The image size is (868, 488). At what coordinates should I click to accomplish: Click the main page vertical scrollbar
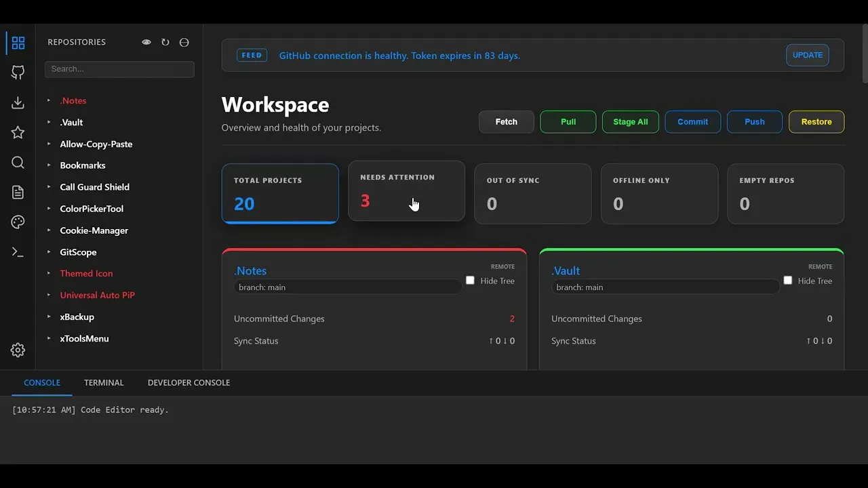(865, 54)
